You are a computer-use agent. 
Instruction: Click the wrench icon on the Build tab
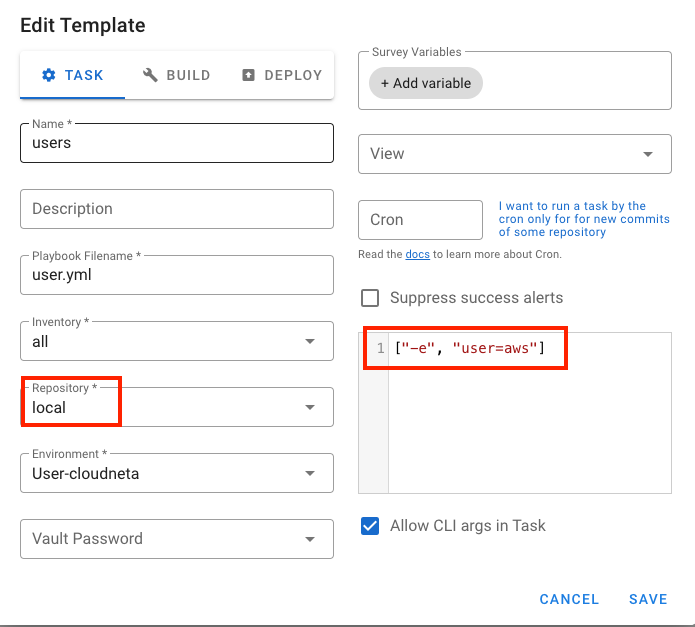[x=150, y=75]
